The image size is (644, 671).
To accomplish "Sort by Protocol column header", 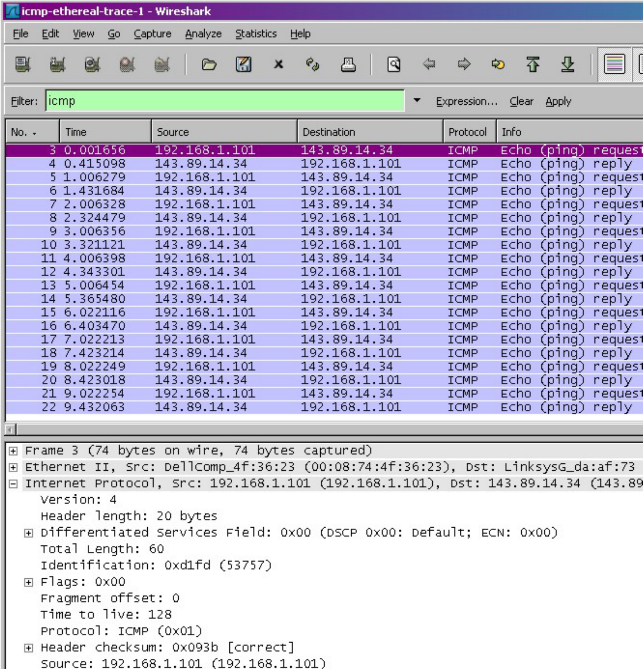I will [470, 132].
